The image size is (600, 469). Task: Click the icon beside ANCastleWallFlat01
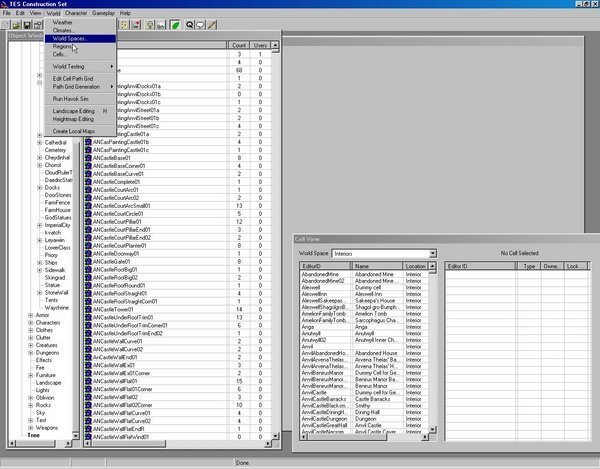pyautogui.click(x=88, y=381)
